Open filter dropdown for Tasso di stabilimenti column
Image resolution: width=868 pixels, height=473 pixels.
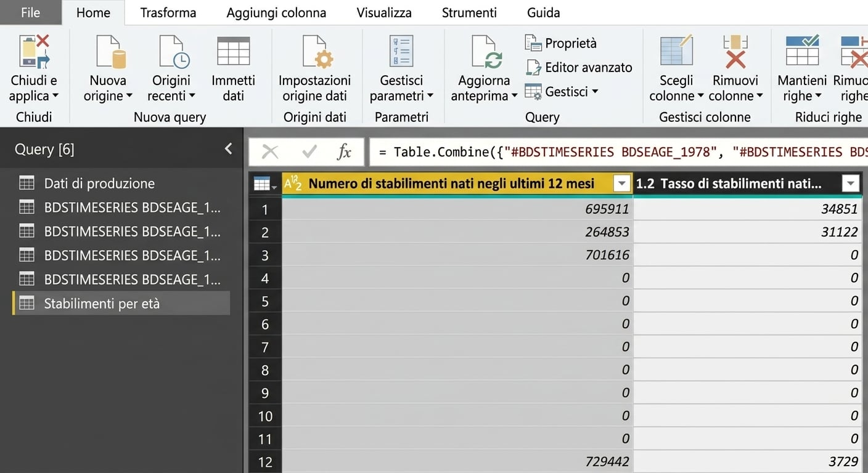click(x=851, y=184)
